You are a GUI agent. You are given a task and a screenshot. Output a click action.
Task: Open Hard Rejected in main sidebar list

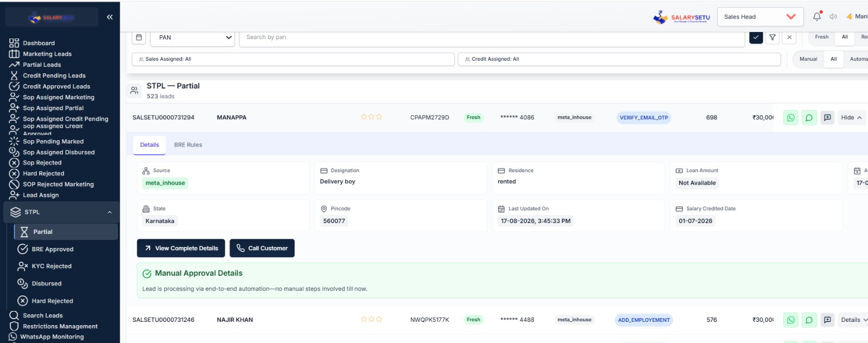43,173
